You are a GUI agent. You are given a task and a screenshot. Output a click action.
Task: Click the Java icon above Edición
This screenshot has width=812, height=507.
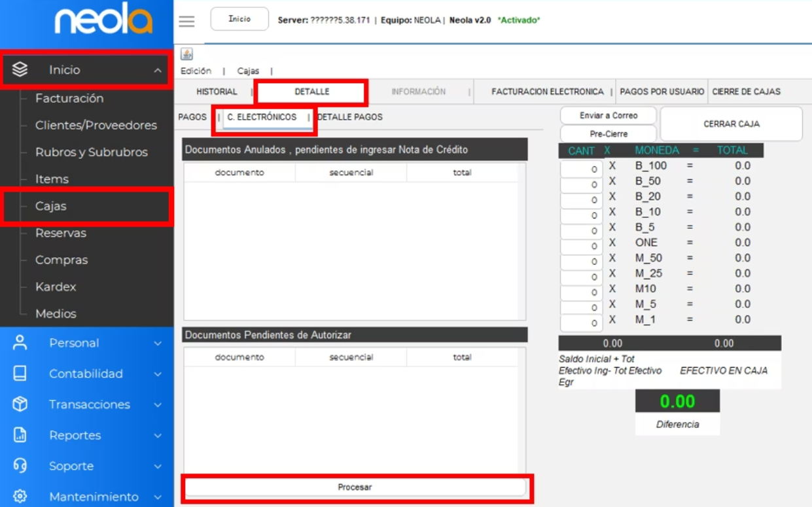click(186, 54)
